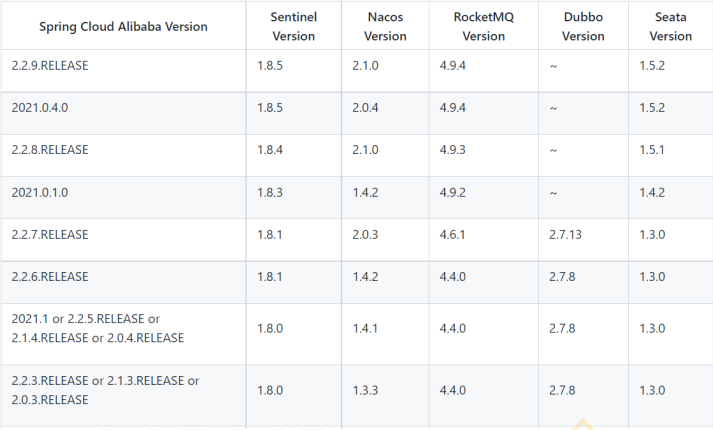713x430 pixels.
Task: Select the 2.2.8.RELEASE version cell
Action: tap(50, 149)
